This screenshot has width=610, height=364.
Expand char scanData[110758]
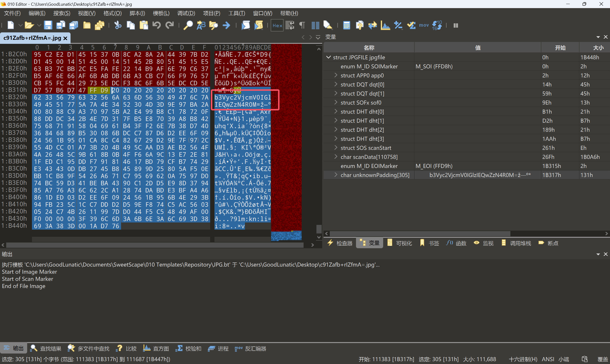tap(336, 157)
